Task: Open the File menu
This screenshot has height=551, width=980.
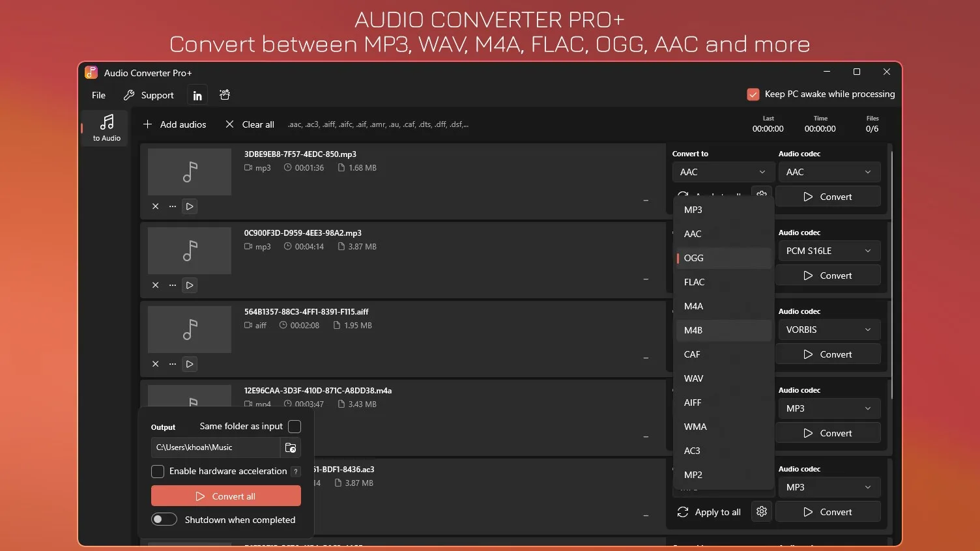Action: point(98,95)
